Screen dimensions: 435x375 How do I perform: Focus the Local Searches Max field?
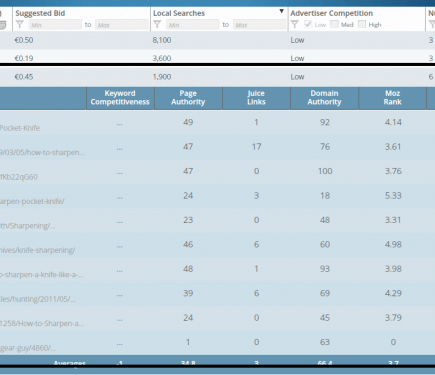259,25
